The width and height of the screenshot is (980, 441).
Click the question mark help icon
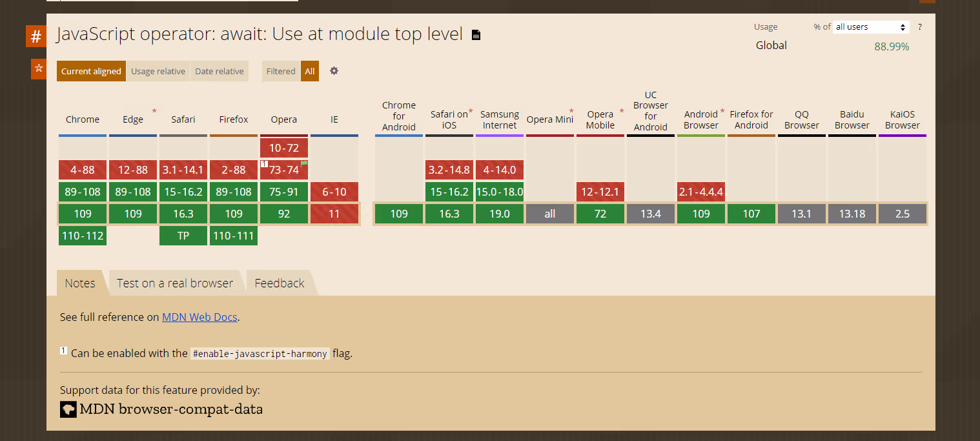(920, 26)
